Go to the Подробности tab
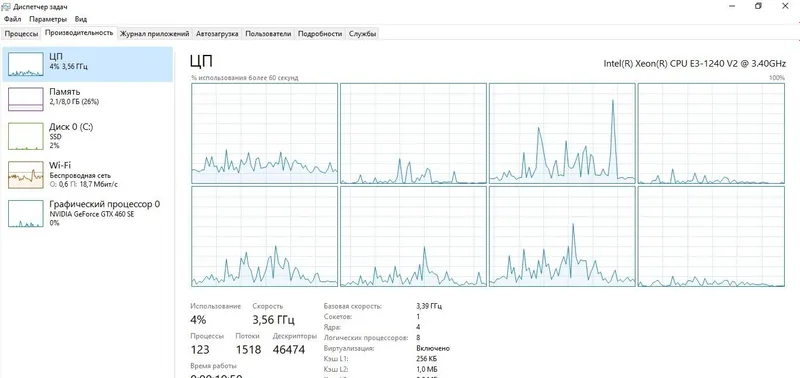 pyautogui.click(x=320, y=34)
